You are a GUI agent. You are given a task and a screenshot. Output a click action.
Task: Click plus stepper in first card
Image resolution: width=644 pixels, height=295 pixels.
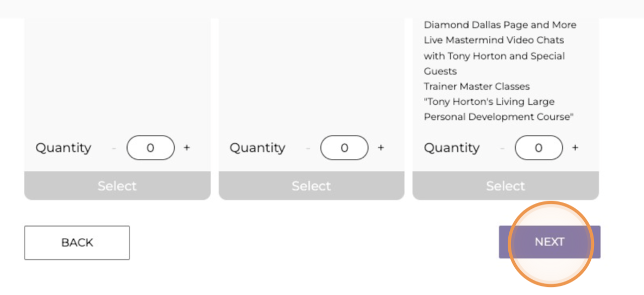187,147
